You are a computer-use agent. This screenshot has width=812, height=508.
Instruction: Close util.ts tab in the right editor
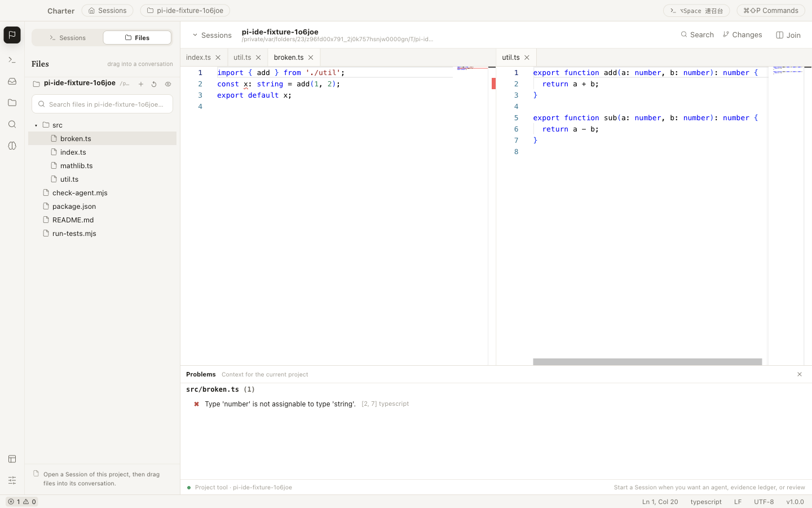pyautogui.click(x=527, y=58)
